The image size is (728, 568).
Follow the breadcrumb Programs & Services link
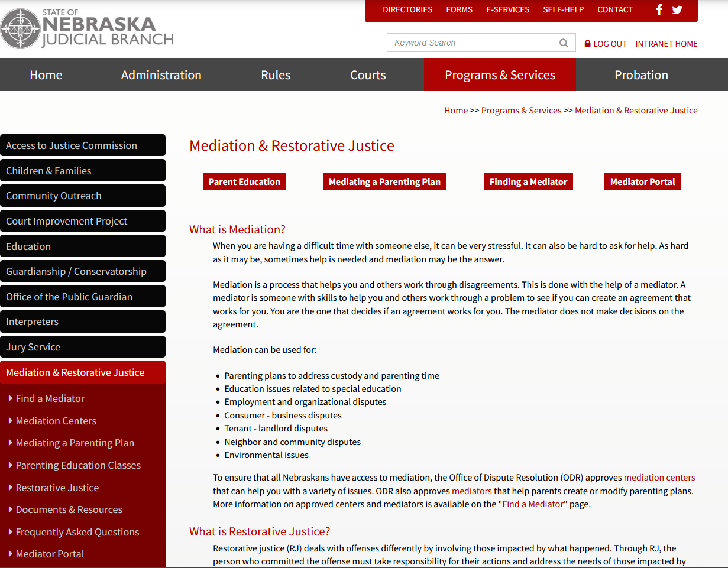click(x=522, y=111)
